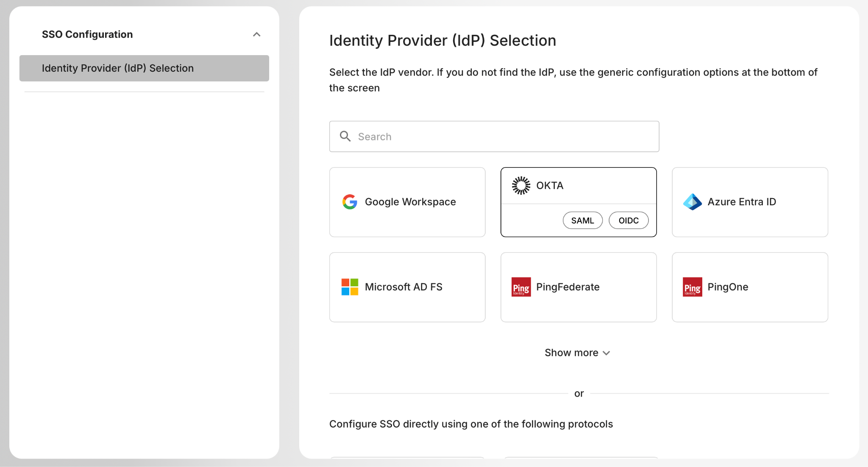Click the Microsoft four-square logo icon
This screenshot has height=467, width=868.
pyautogui.click(x=350, y=287)
